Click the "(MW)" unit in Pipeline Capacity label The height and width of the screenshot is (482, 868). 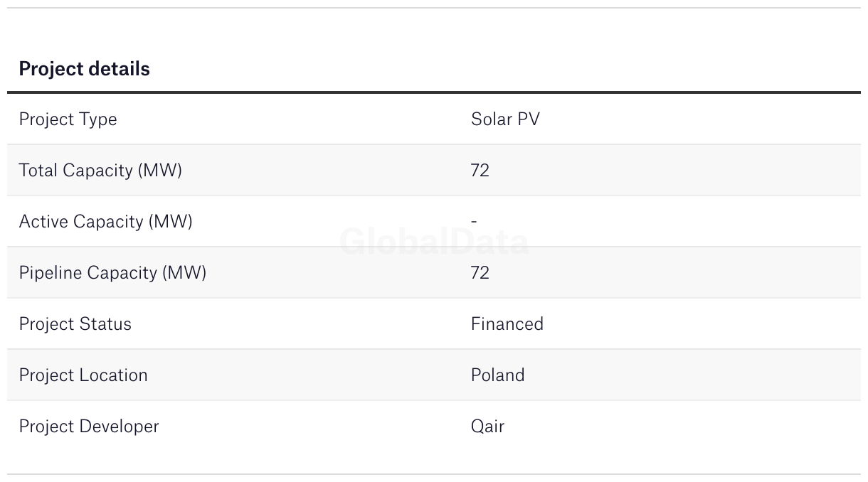[184, 273]
